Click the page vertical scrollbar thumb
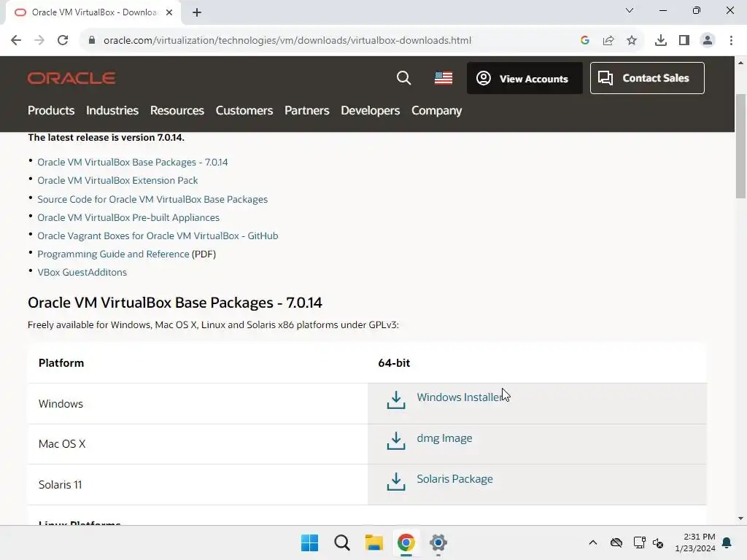 tap(741, 146)
